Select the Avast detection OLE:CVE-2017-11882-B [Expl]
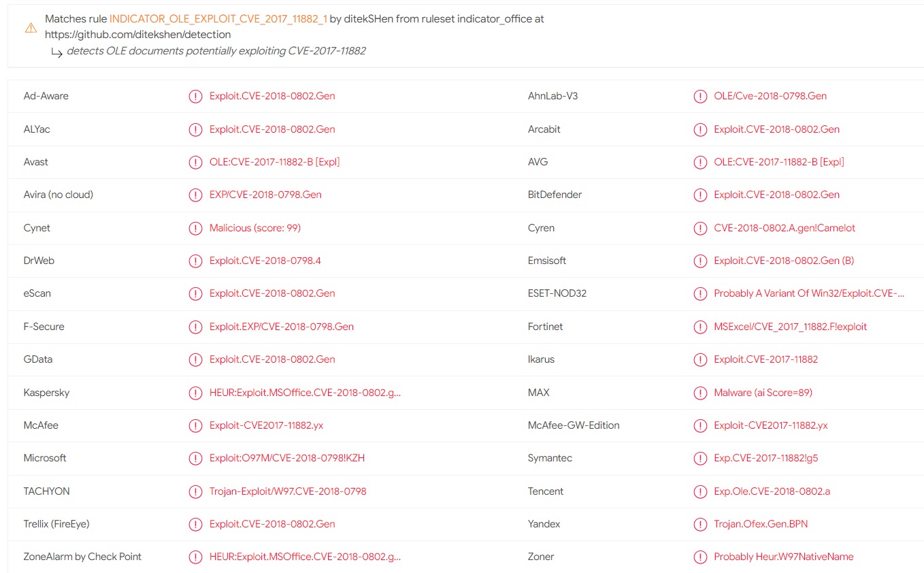This screenshot has height=573, width=924. point(274,162)
